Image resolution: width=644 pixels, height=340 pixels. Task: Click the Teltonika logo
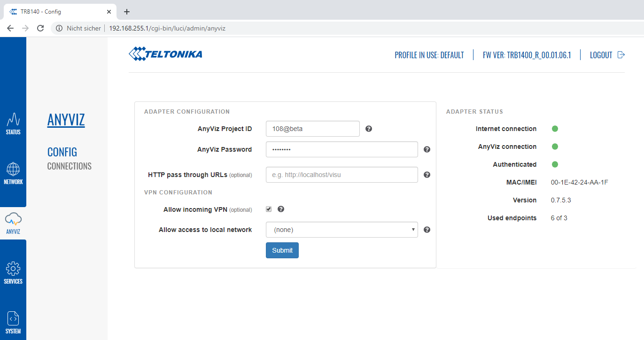tap(165, 54)
